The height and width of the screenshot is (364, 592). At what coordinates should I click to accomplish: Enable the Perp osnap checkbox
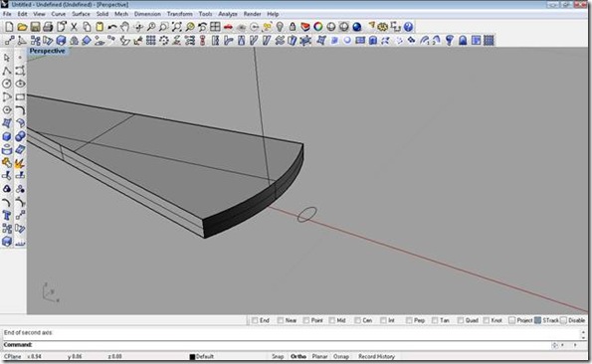click(409, 320)
